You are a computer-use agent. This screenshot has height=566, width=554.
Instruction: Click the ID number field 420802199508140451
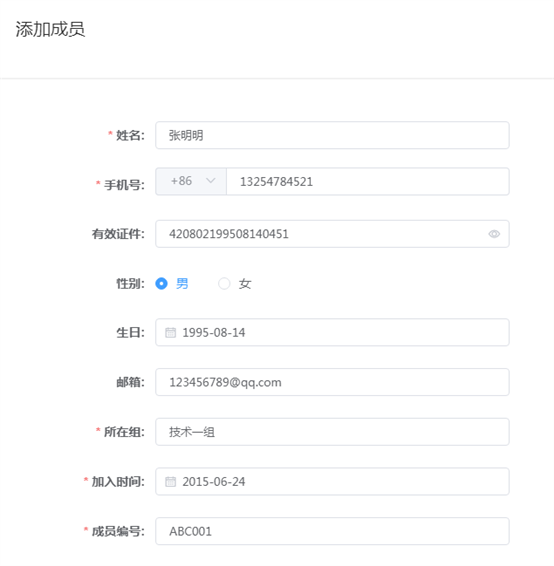point(332,234)
